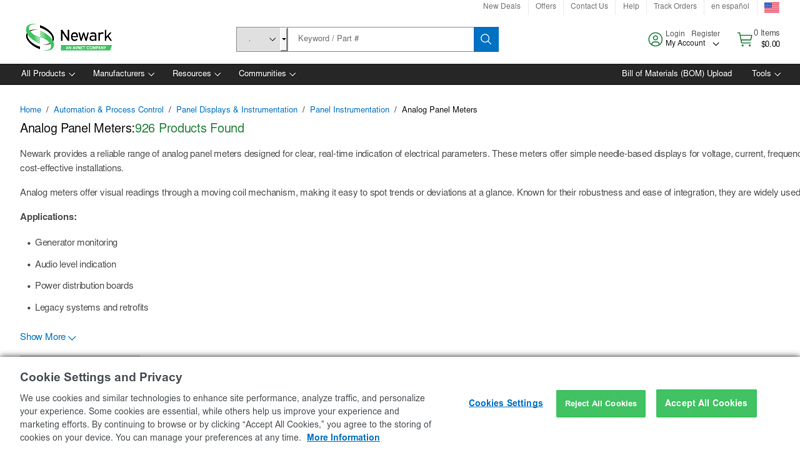Click the Accept All Cookies button
The height and width of the screenshot is (450, 800).
[x=706, y=403]
